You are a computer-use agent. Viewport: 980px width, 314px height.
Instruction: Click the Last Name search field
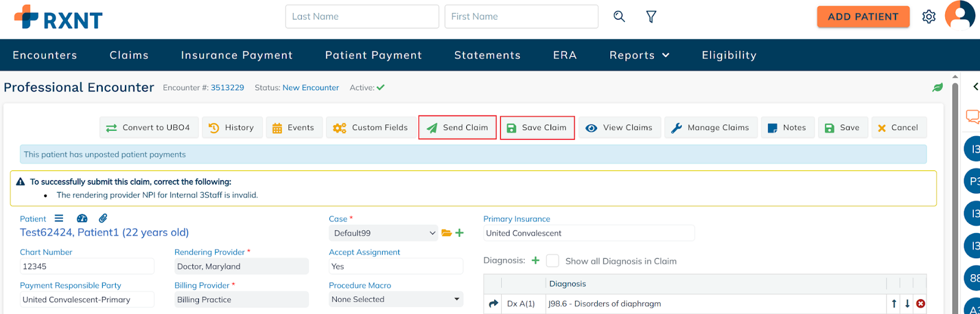361,17
